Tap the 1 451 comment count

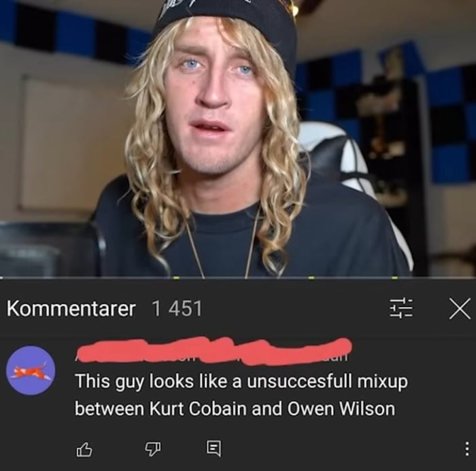(x=177, y=309)
